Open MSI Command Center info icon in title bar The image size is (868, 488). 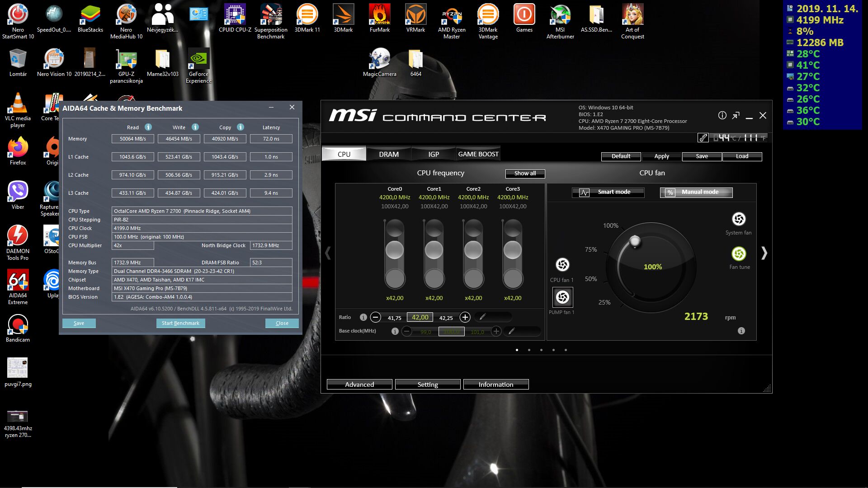click(x=722, y=115)
